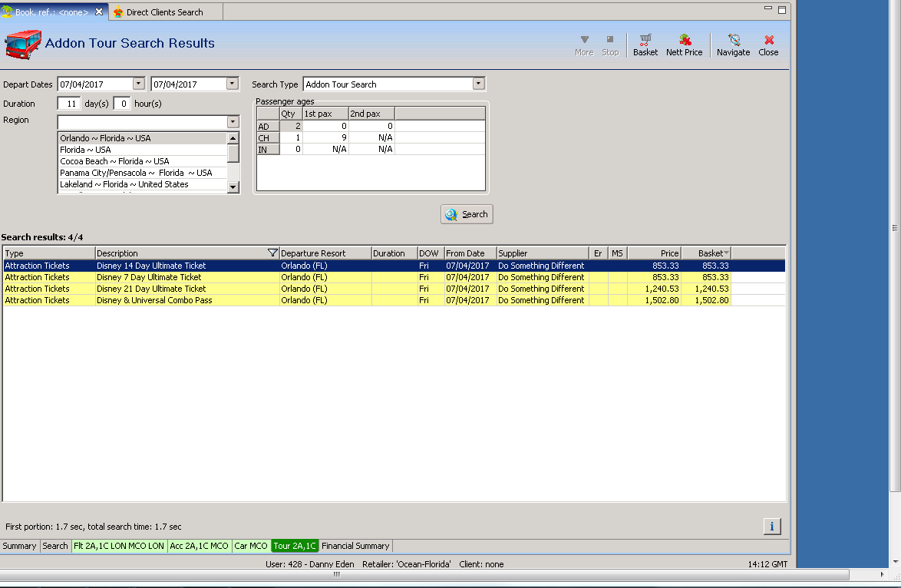Switch to the Direct Clients Search tab
The image size is (901, 588).
164,12
